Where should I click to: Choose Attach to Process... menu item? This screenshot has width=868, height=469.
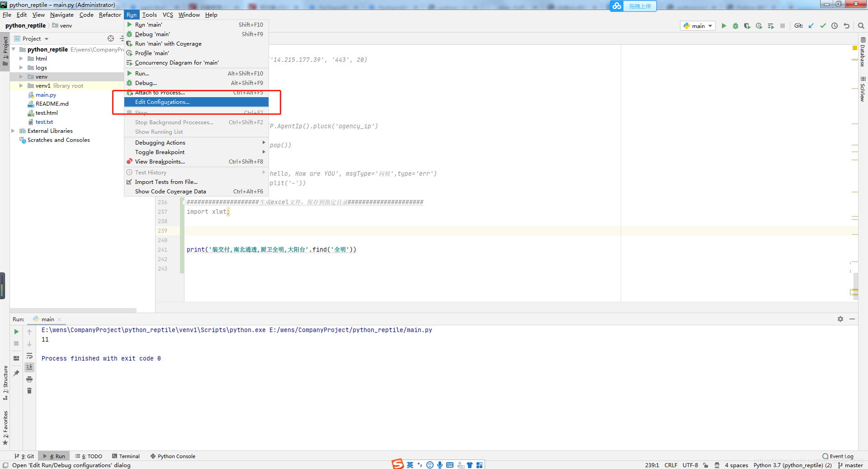click(x=196, y=93)
